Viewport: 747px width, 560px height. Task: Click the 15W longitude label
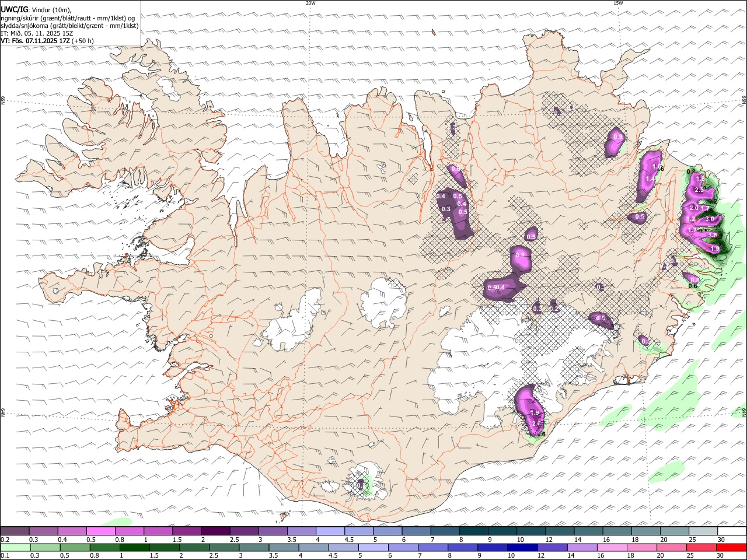click(618, 3)
